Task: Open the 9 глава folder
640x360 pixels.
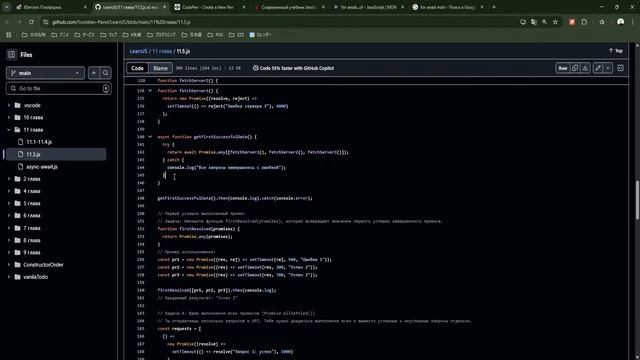Action: [31, 252]
